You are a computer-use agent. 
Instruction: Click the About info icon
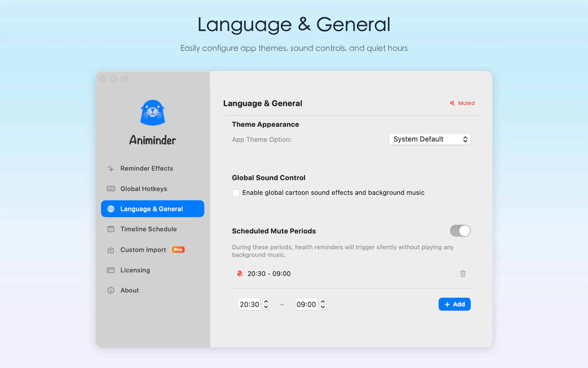coord(111,290)
